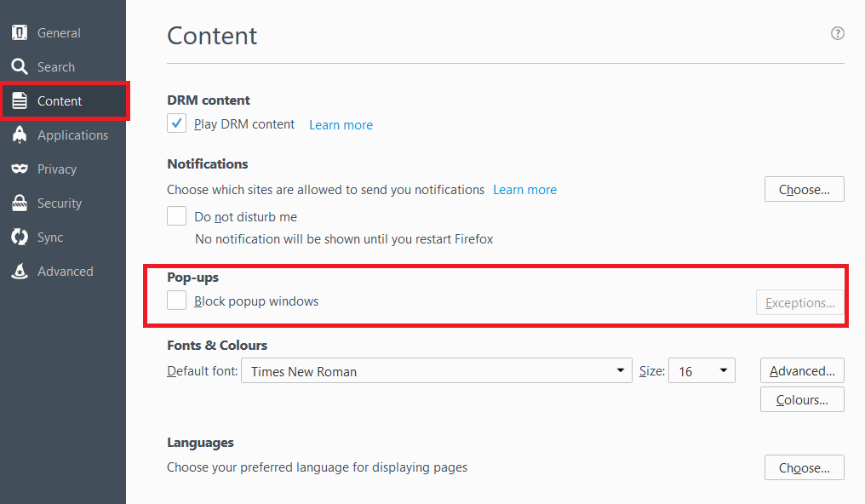This screenshot has height=504, width=865.
Task: Open the Advanced wizard hat icon
Action: click(x=20, y=271)
